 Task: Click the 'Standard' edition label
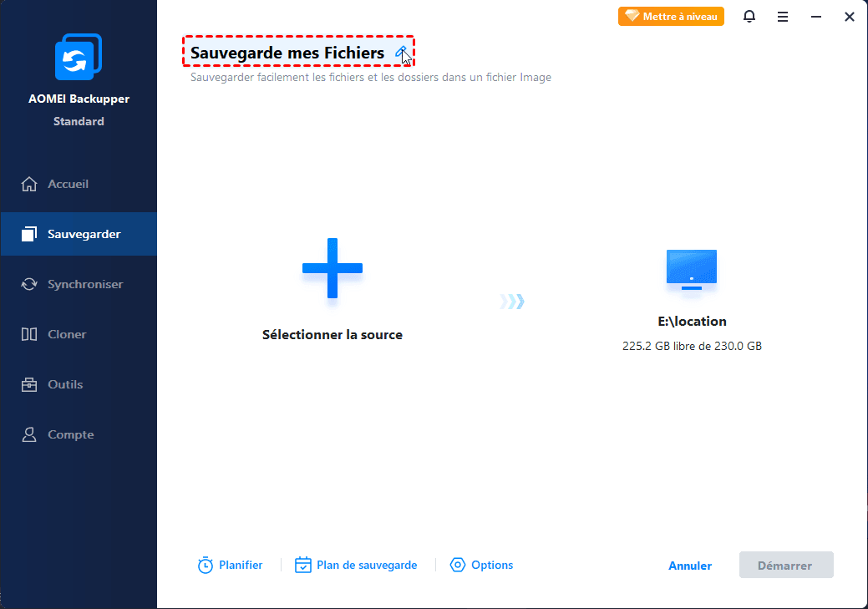79,121
